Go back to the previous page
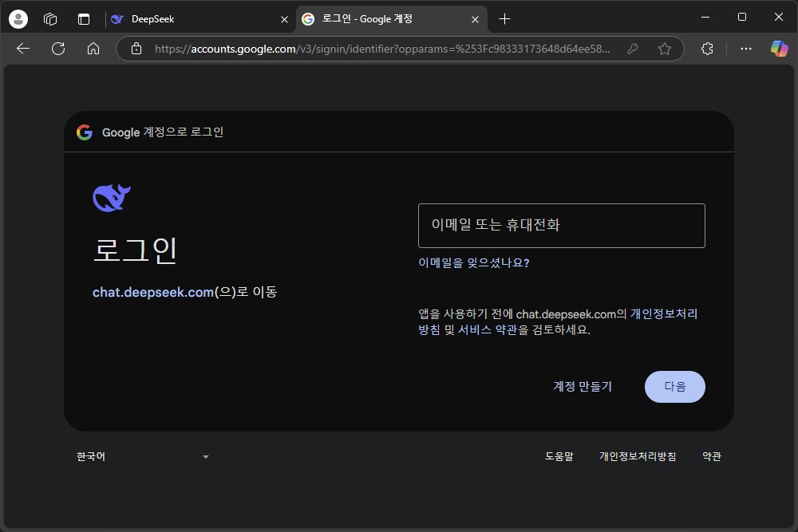 point(23,49)
